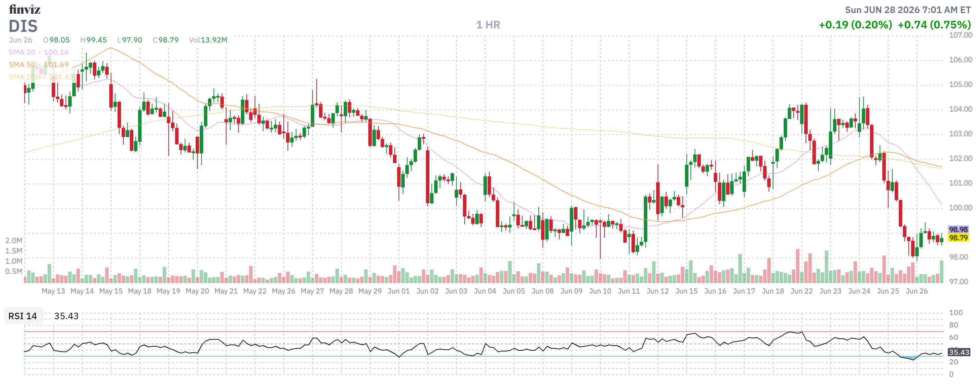The width and height of the screenshot is (980, 385).
Task: Click the +0.74 (0.75%) change value
Action: point(934,25)
